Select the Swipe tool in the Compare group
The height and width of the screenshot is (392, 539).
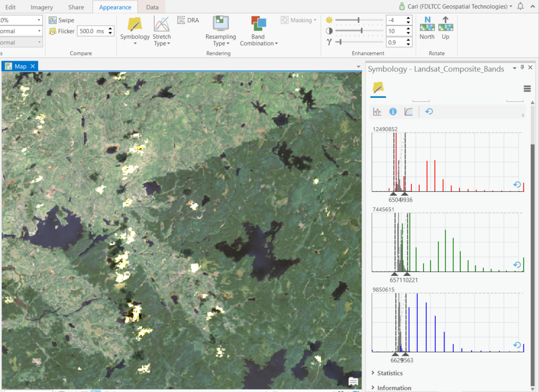click(63, 20)
